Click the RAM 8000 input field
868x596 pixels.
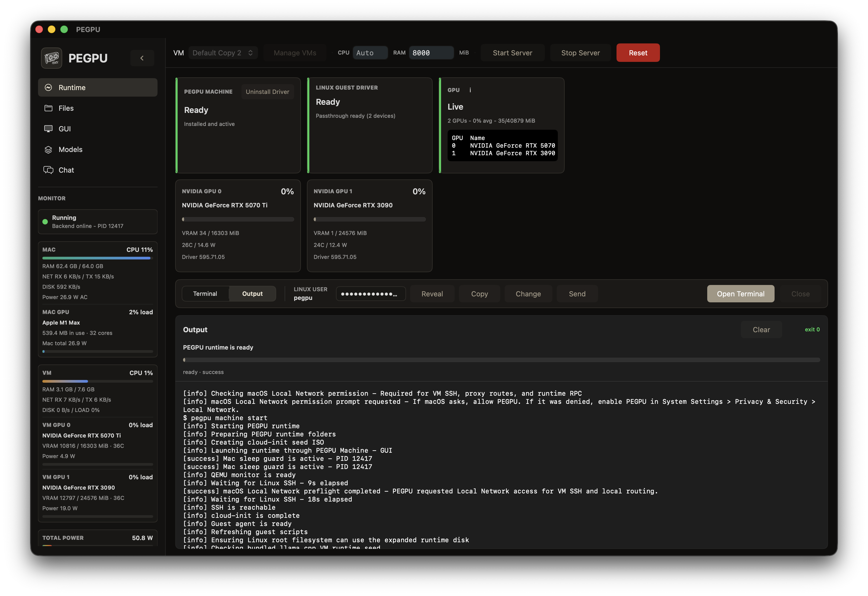(431, 53)
